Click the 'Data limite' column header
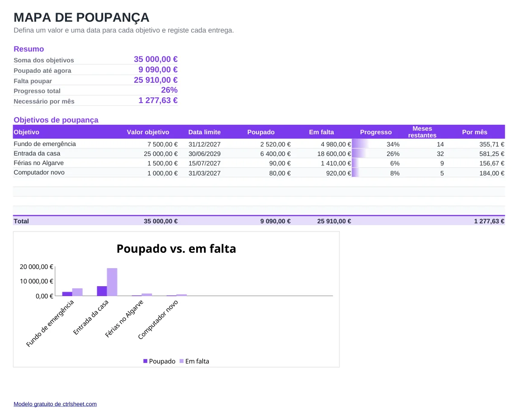The image size is (518, 420). click(204, 132)
